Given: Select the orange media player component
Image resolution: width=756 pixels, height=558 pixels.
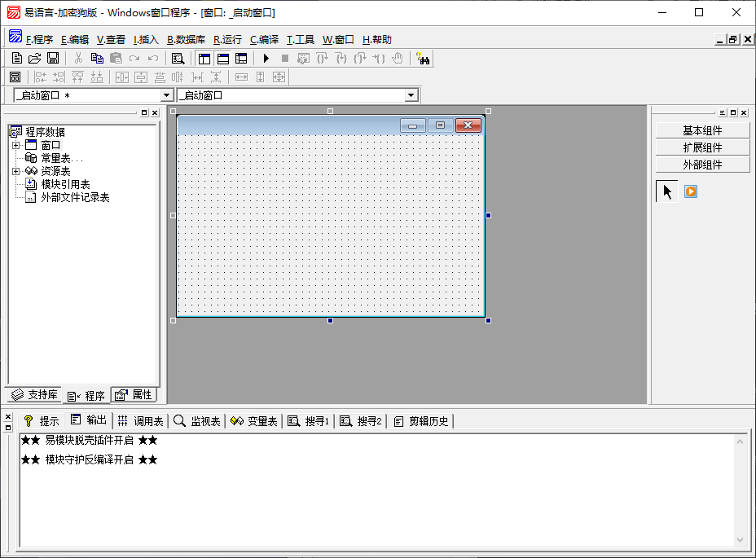Looking at the screenshot, I should (691, 191).
